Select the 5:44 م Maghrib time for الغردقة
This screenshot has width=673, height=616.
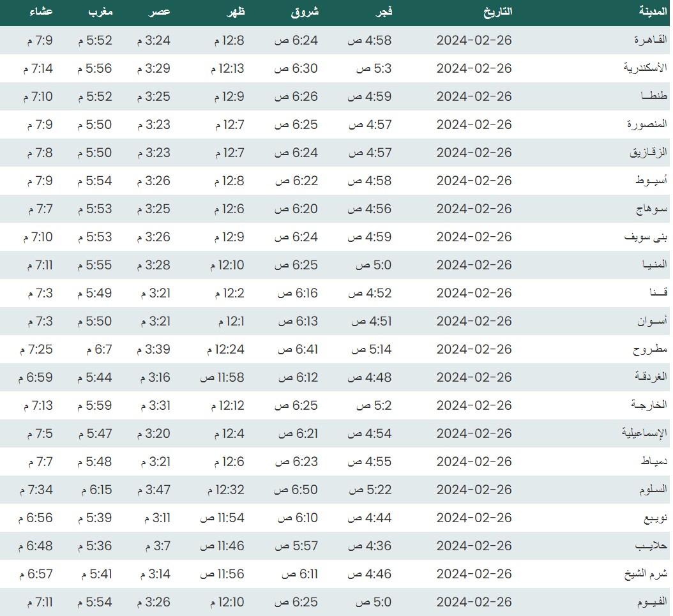click(95, 377)
